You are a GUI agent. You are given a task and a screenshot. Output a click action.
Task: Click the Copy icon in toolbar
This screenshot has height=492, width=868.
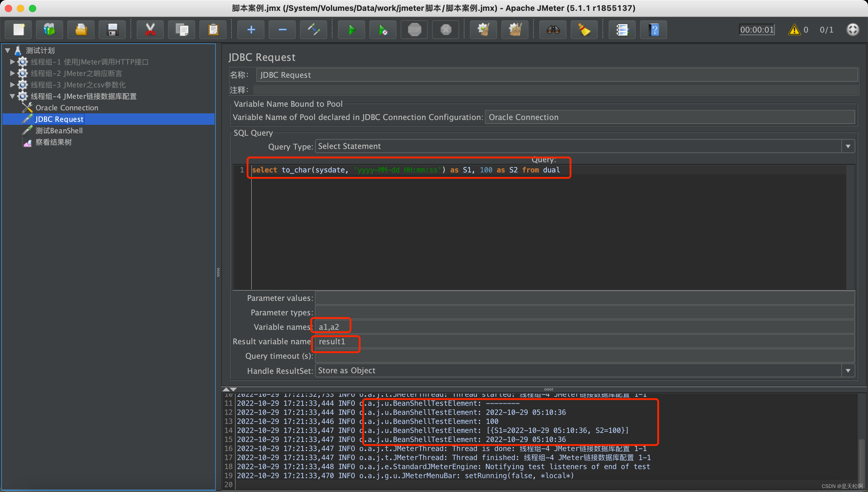click(x=182, y=30)
